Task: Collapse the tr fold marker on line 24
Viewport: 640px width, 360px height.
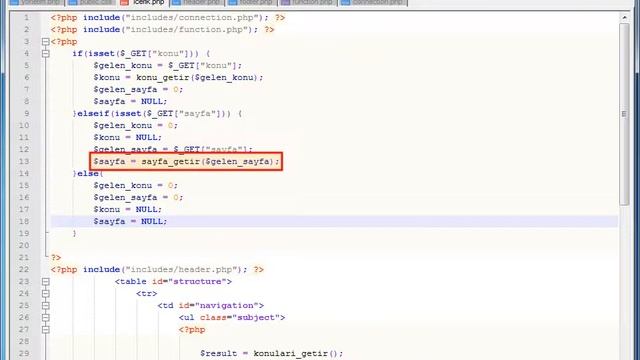Action: coord(46,293)
